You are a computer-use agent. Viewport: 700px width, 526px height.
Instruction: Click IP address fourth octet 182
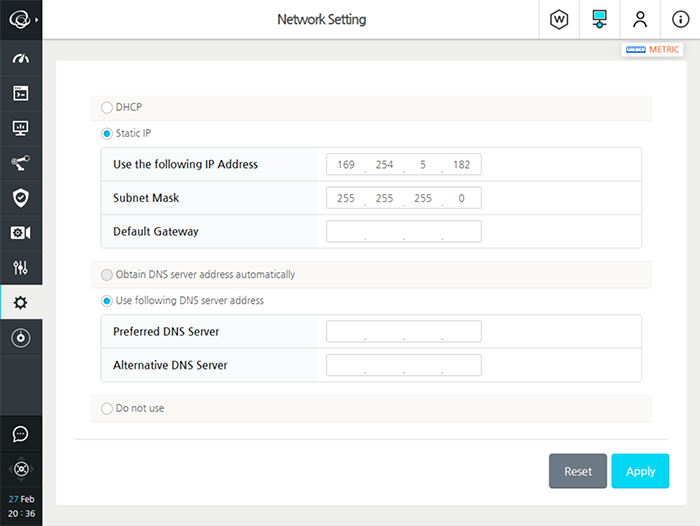coord(462,165)
